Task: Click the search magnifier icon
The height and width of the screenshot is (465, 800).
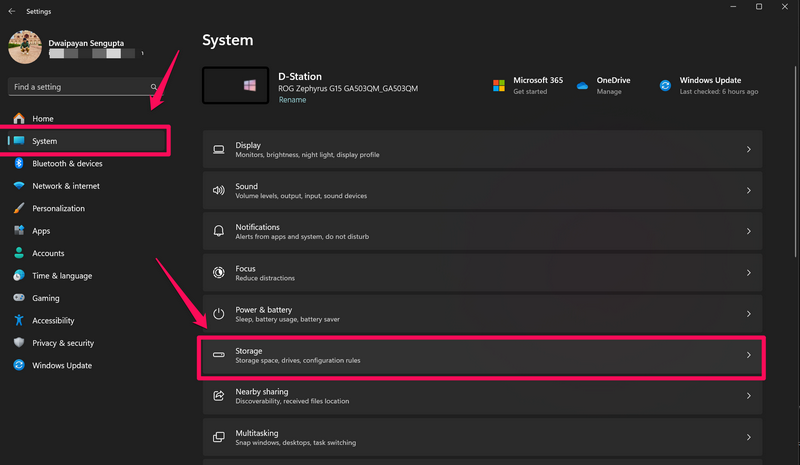Action: (153, 87)
